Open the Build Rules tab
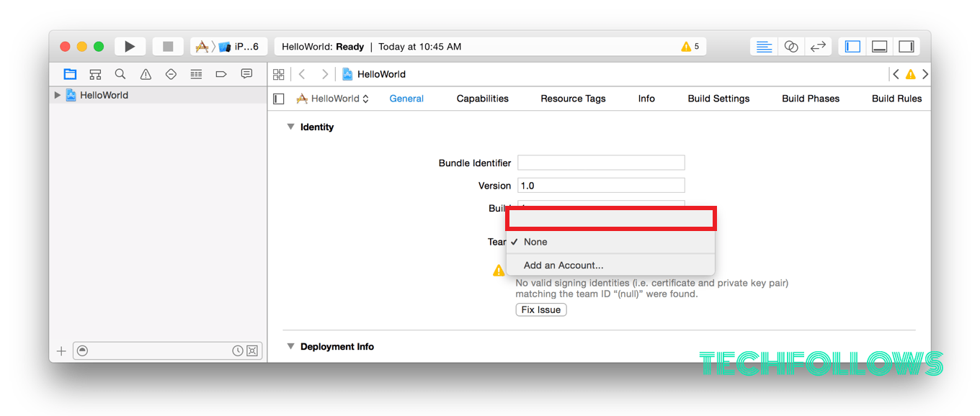The width and height of the screenshot is (980, 416). coord(896,99)
